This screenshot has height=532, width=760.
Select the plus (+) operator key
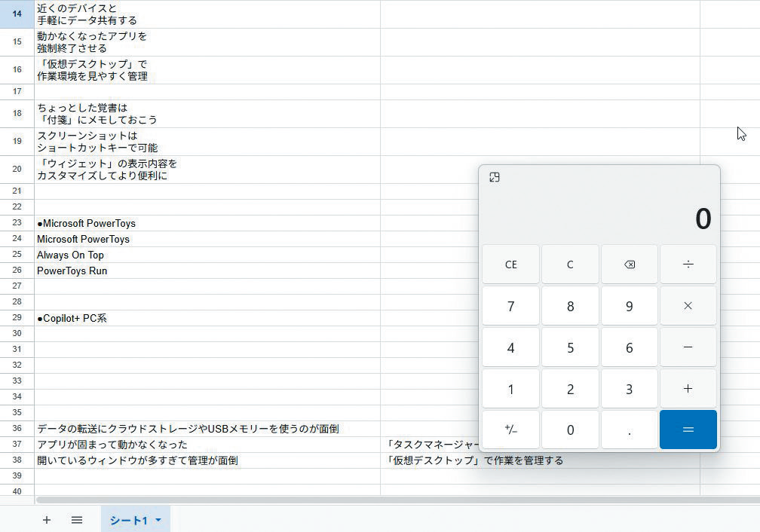(688, 388)
